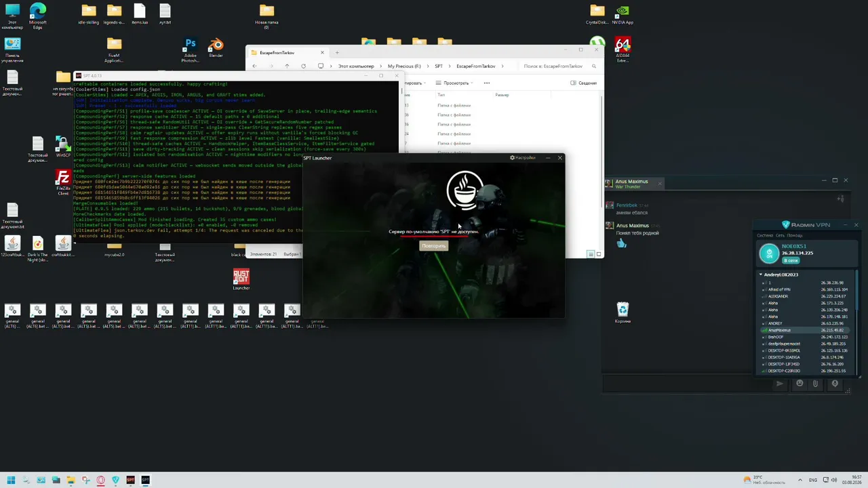Select the idle-skilling folder on the desktop

89,14
